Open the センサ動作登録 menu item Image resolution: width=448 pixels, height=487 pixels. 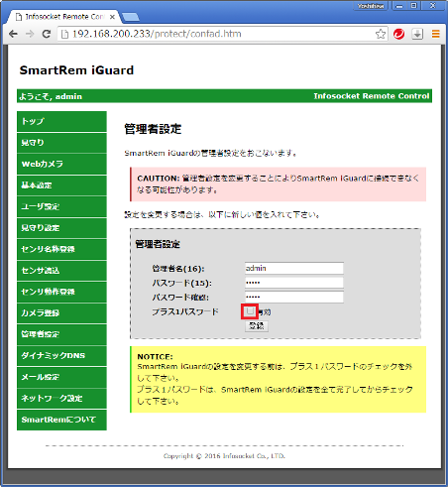pyautogui.click(x=61, y=292)
